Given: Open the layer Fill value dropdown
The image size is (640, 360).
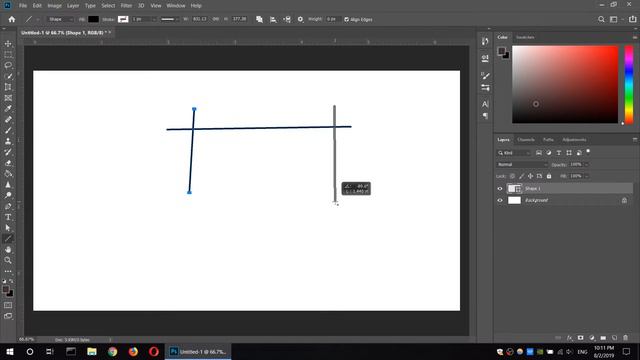Looking at the screenshot, I should [x=587, y=176].
